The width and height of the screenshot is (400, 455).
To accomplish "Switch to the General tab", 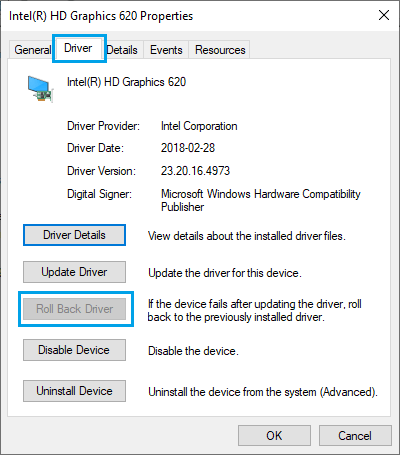I will coord(32,50).
